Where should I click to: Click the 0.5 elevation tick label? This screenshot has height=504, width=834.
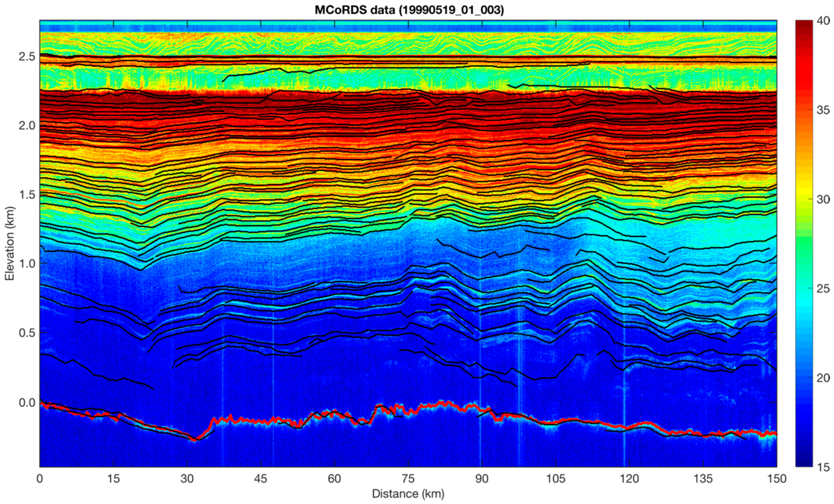(x=27, y=333)
